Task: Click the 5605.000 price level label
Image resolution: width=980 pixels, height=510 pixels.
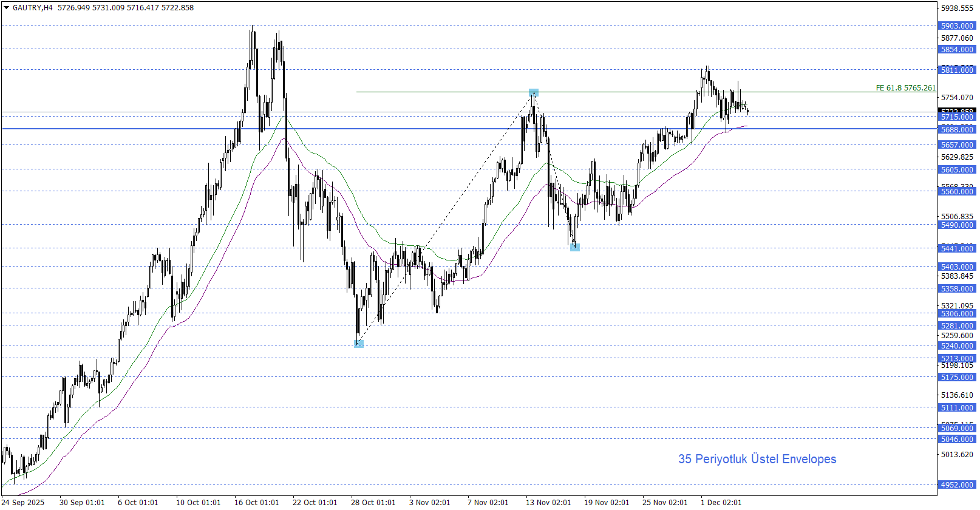Action: click(x=957, y=170)
